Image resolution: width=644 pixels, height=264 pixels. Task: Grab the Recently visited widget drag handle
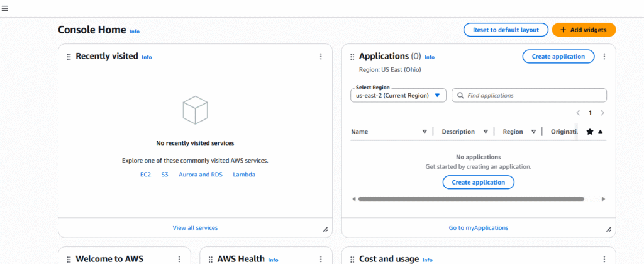[x=69, y=57]
